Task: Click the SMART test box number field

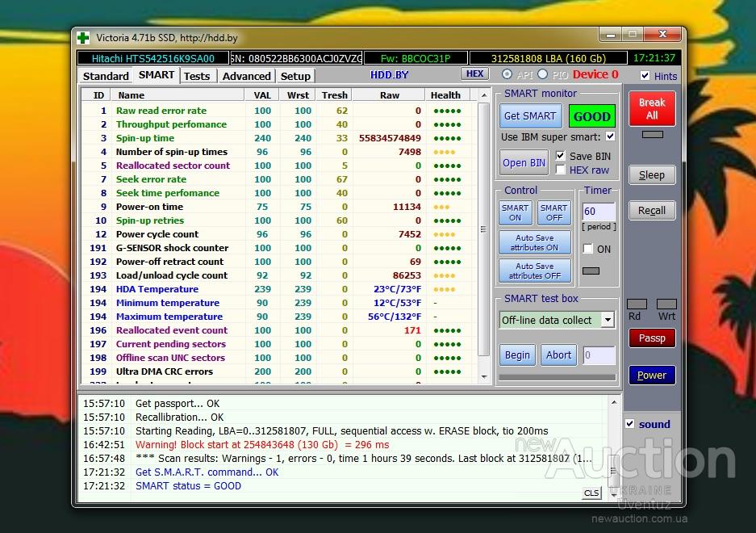Action: click(599, 355)
